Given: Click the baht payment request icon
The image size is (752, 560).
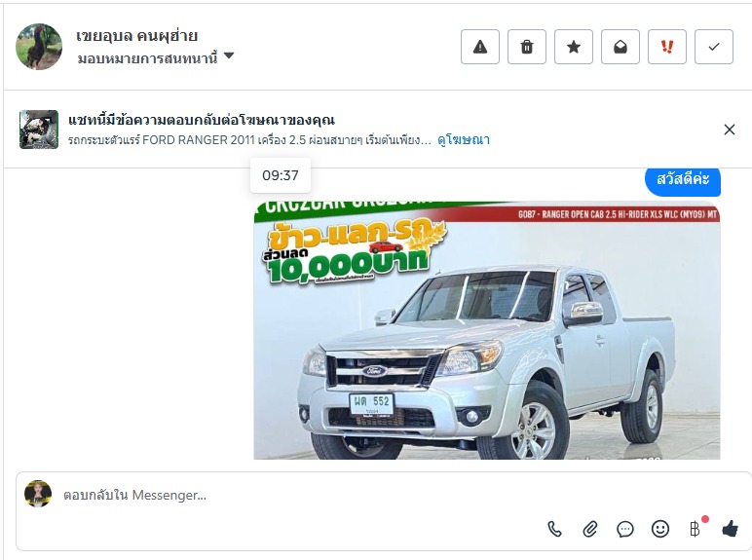Looking at the screenshot, I should click(695, 529).
